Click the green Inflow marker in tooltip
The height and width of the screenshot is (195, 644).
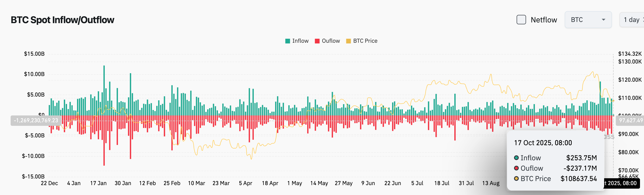(516, 158)
